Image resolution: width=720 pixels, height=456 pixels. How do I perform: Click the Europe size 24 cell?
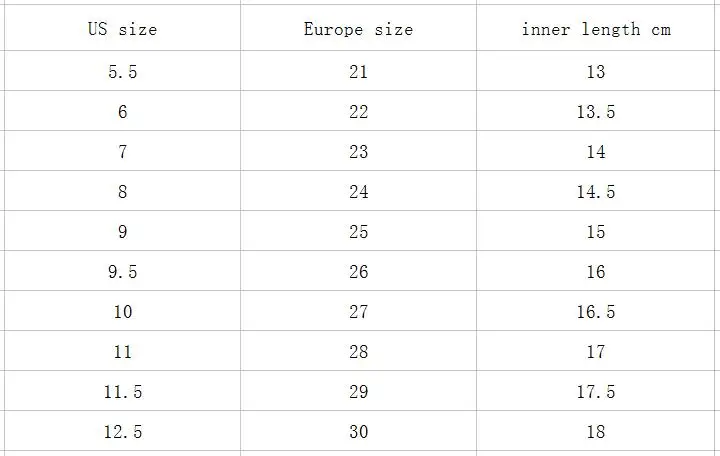[x=359, y=191]
